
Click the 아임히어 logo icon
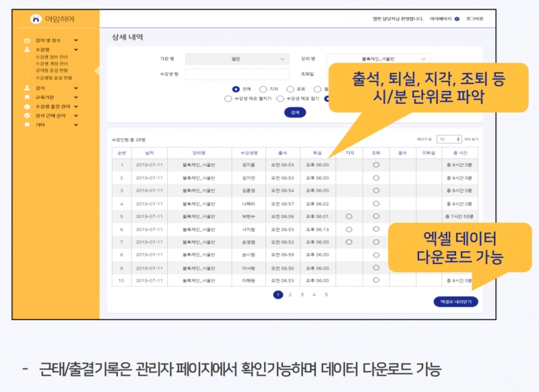point(36,19)
